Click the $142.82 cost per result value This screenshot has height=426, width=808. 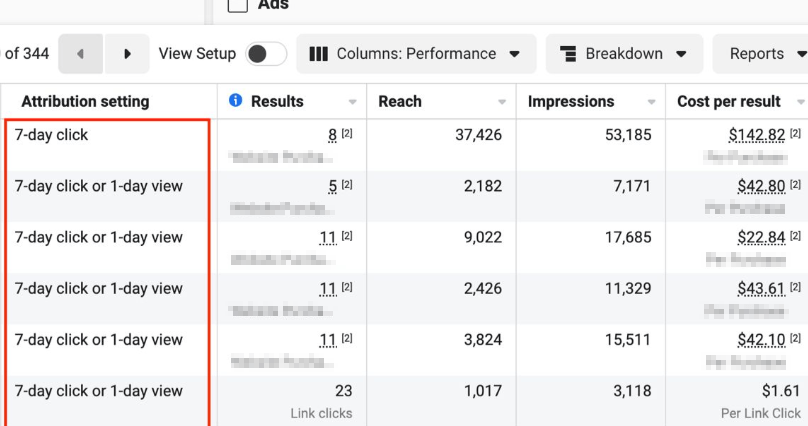coord(756,135)
